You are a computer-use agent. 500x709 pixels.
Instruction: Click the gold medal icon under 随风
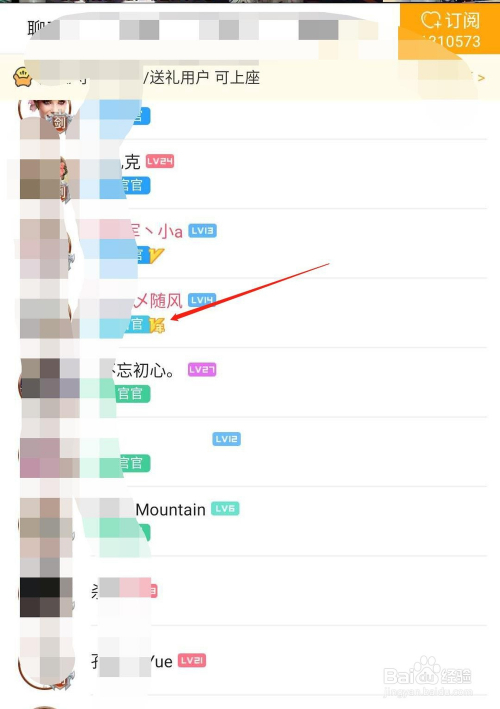tap(157, 325)
